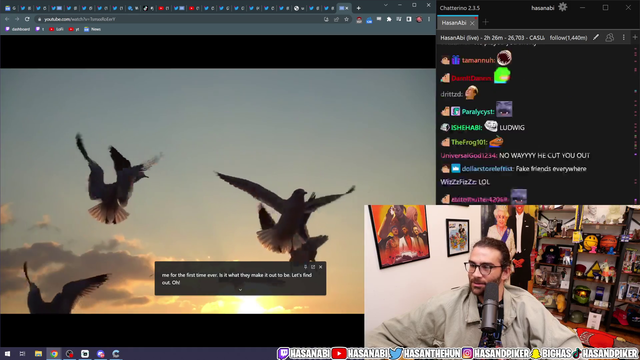Screen dimensions: 640x360
Task: Open Task View on taskbar
Action: point(22,353)
